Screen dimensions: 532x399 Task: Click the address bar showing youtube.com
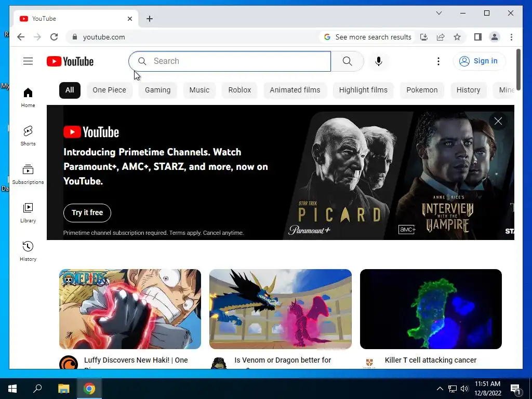pyautogui.click(x=104, y=37)
